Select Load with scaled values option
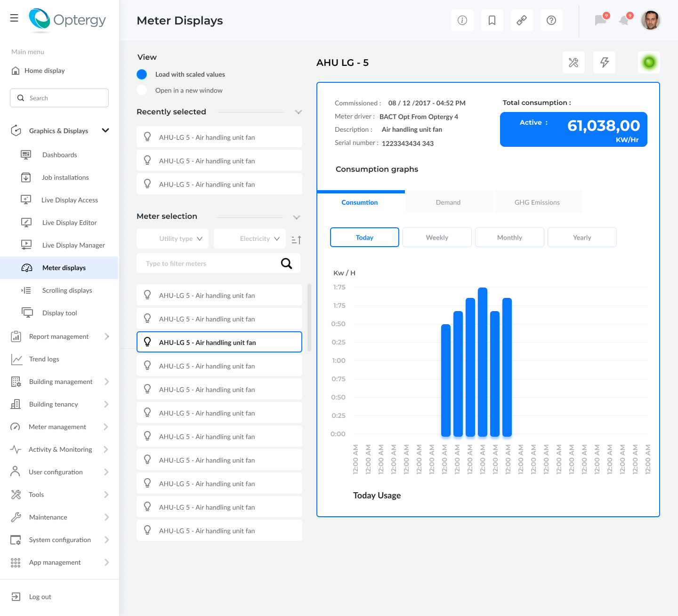 [x=142, y=74]
